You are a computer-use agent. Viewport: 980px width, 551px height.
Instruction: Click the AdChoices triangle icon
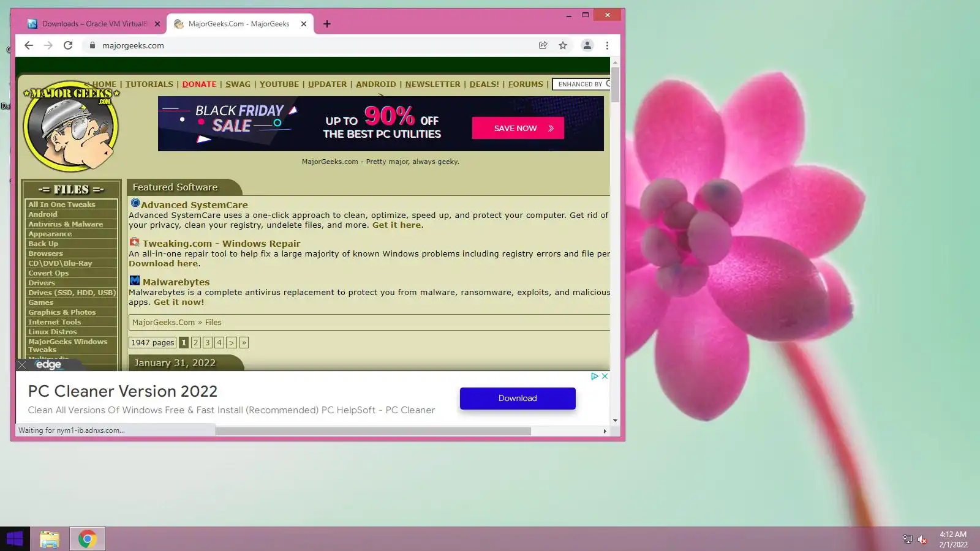[594, 376]
